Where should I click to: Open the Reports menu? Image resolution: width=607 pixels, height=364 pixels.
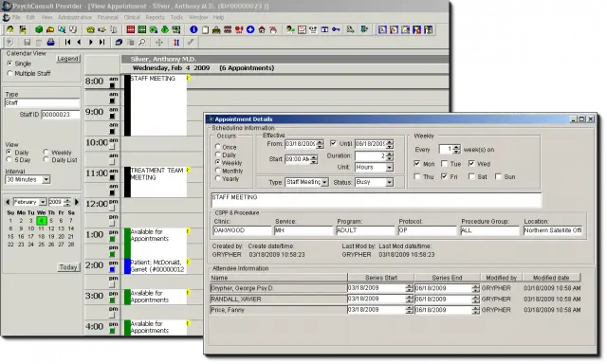156,17
